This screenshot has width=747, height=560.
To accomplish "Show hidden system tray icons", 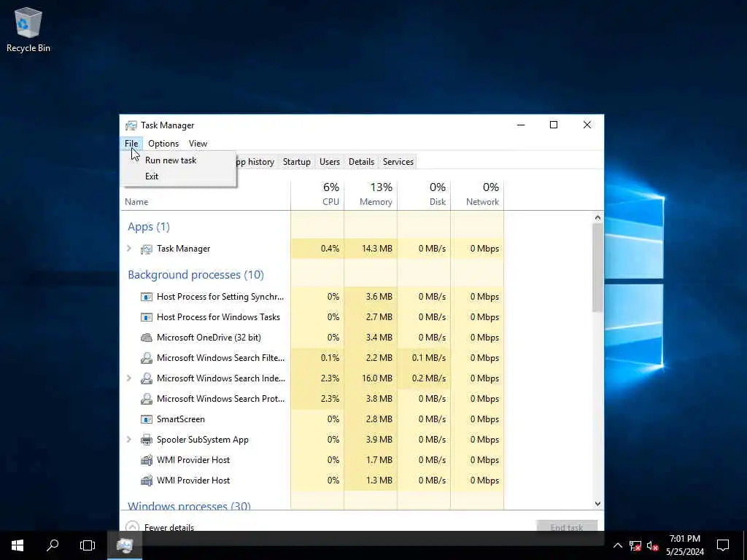I will click(617, 545).
